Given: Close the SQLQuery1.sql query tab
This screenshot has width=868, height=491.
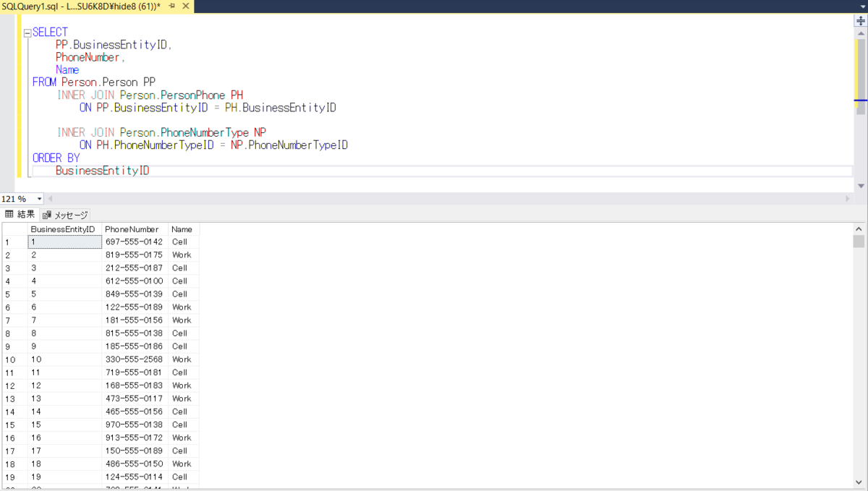Looking at the screenshot, I should [184, 7].
